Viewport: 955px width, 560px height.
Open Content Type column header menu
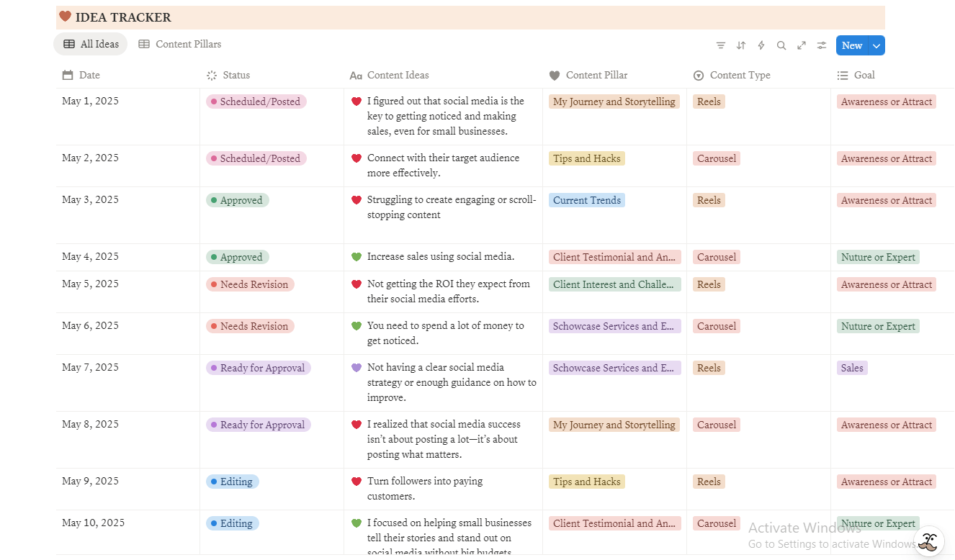click(x=740, y=75)
